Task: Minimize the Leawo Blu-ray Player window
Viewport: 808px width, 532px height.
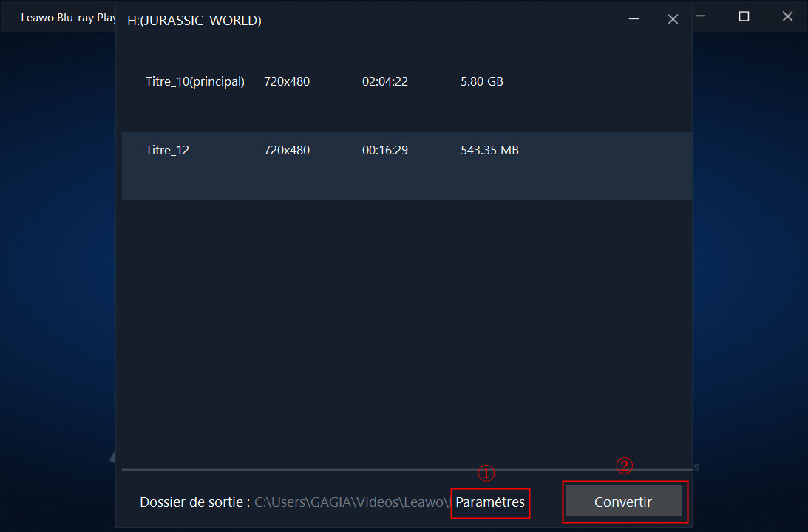Action: (700, 16)
